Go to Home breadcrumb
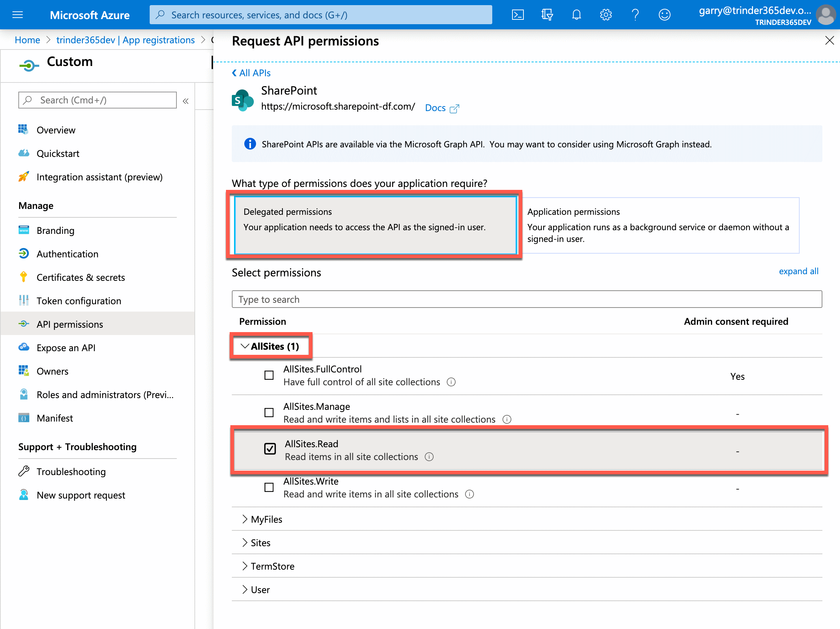Screen dimensions: 840x629 (28, 40)
